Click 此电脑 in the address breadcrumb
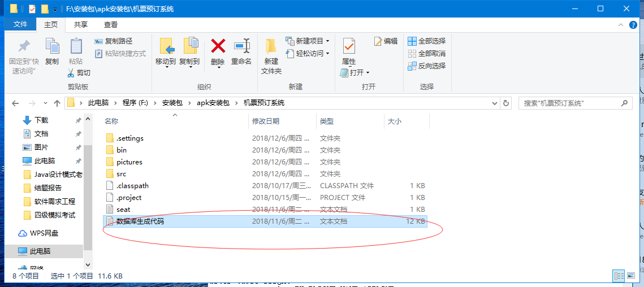 coord(98,103)
